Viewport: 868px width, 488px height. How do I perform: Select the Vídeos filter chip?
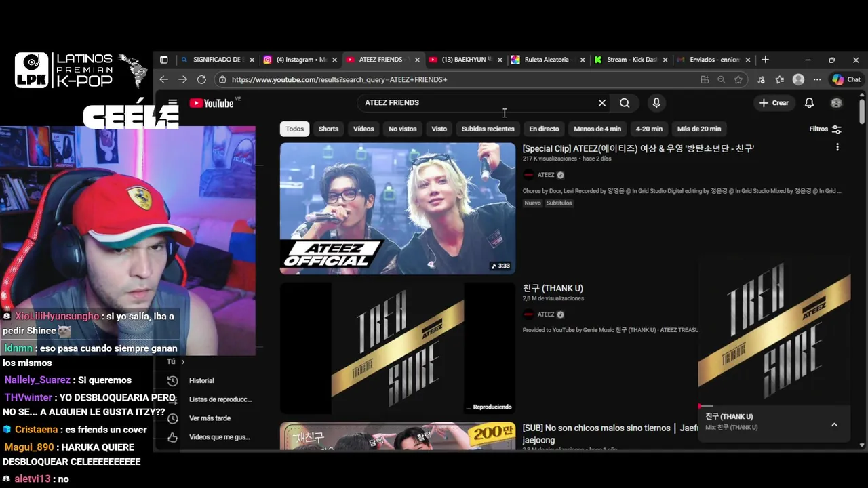[x=363, y=129]
